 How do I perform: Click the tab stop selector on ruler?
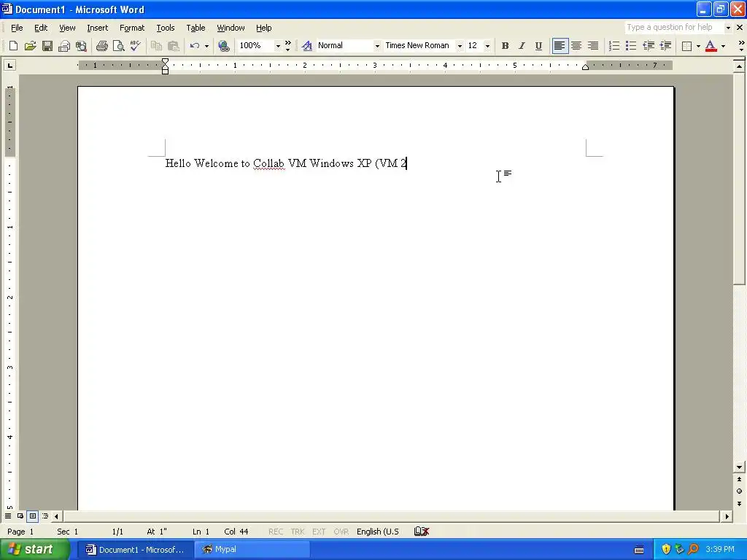(x=10, y=65)
